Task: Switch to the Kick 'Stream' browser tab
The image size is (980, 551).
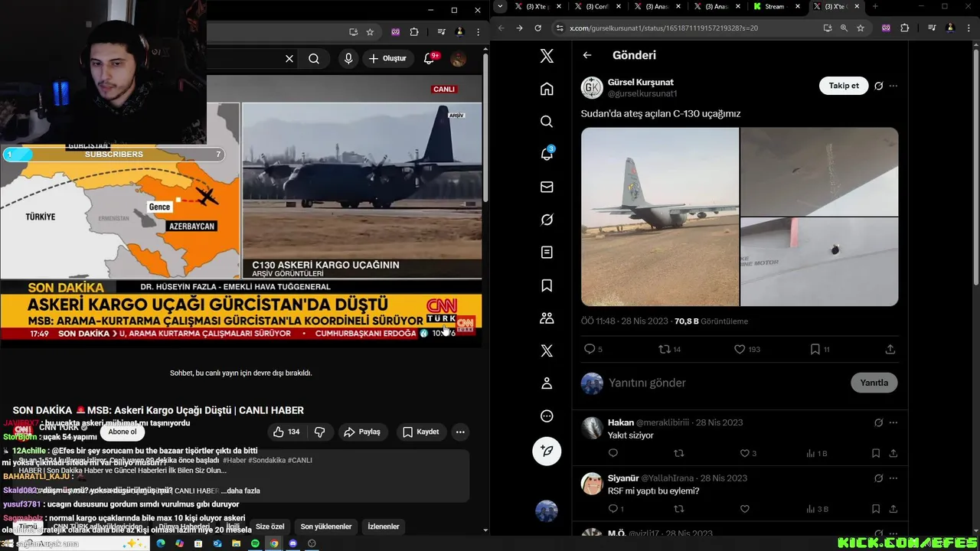Action: (x=776, y=7)
